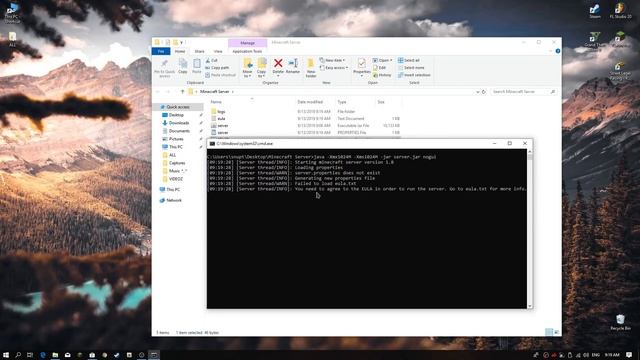Switch to Large icons view in status bar

556,332
